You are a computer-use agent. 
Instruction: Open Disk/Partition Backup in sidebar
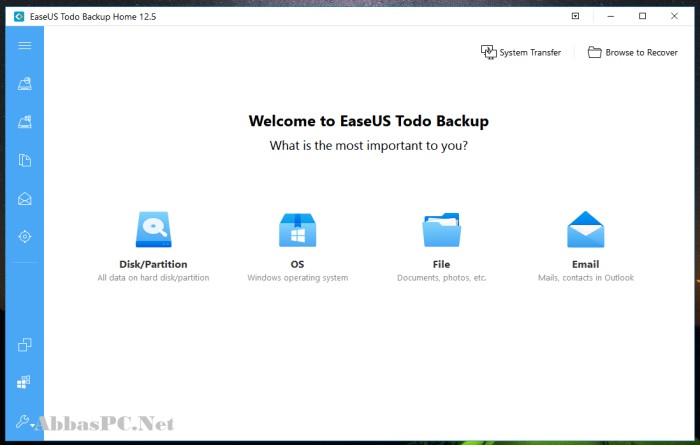(25, 83)
